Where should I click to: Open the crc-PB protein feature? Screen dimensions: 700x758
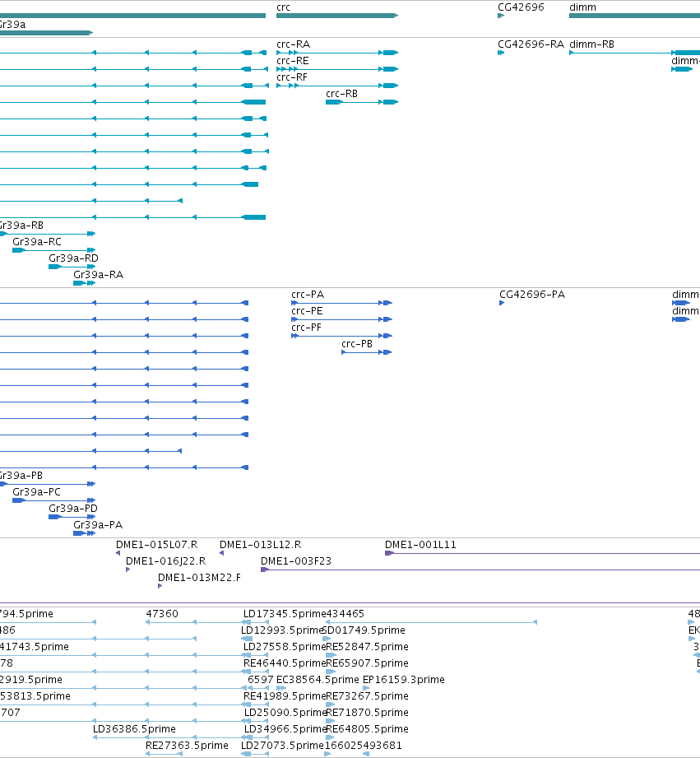point(367,352)
